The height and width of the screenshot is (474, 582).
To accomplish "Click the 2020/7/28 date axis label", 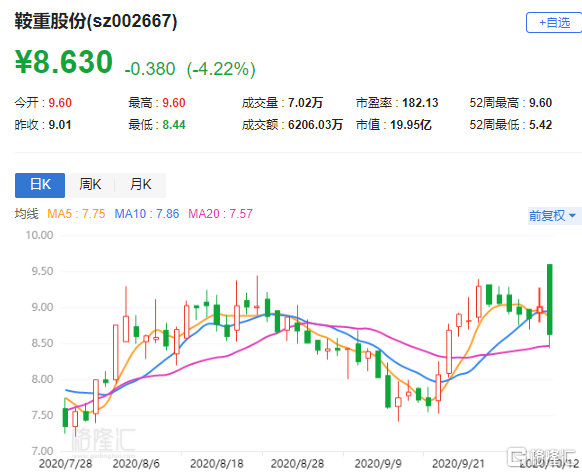I will tap(65, 464).
